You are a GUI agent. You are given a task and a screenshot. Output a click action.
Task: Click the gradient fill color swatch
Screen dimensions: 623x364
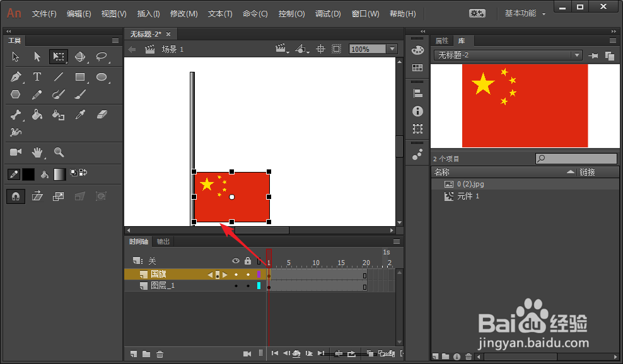click(x=60, y=174)
